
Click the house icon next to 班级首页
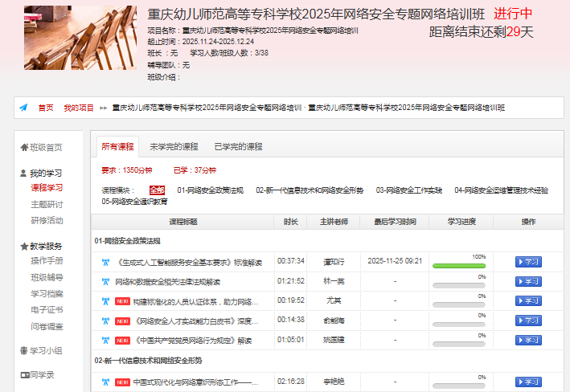click(x=23, y=147)
